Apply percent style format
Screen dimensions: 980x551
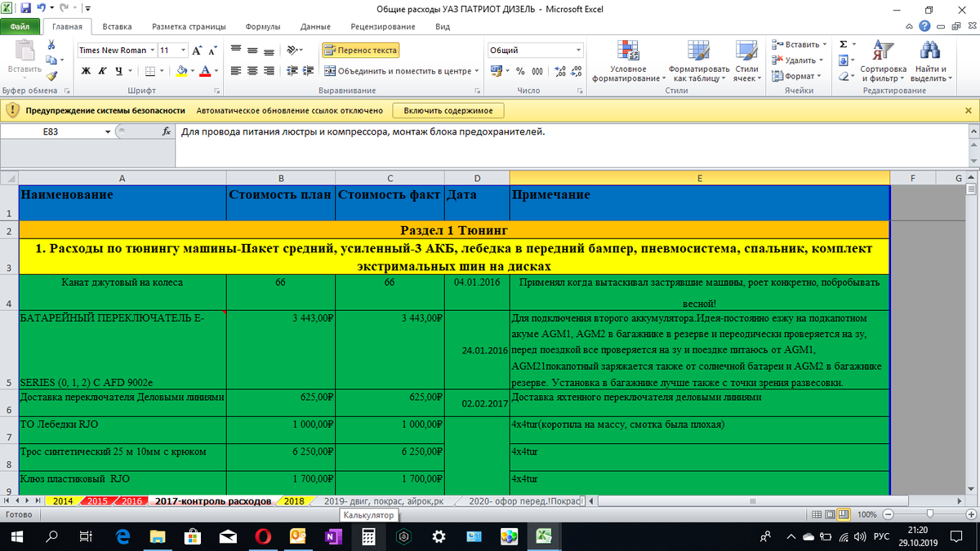point(520,71)
